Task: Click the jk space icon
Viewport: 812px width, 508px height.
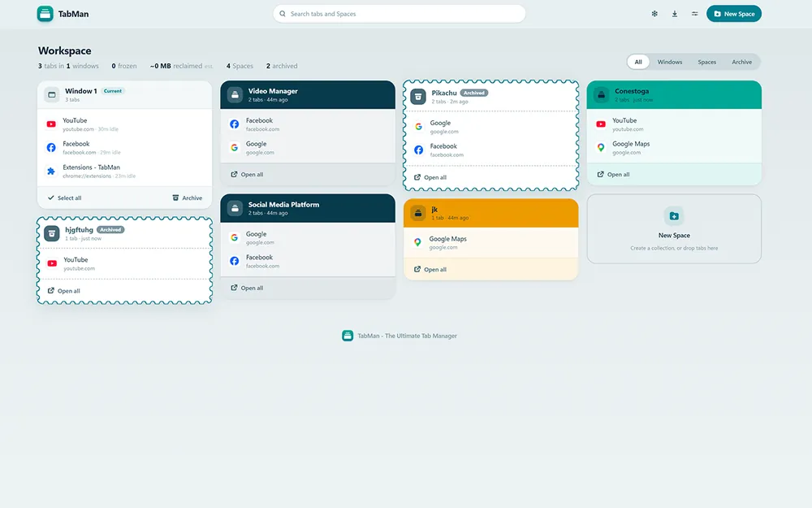Action: tap(418, 213)
